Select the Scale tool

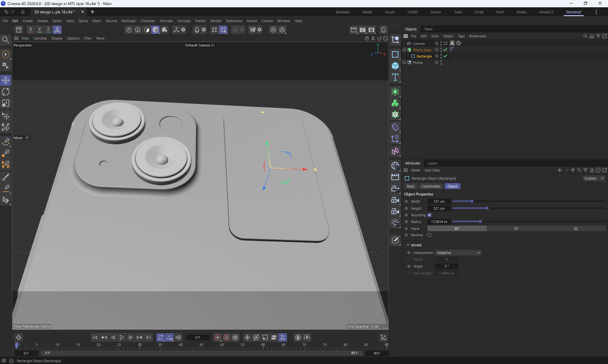click(x=6, y=103)
